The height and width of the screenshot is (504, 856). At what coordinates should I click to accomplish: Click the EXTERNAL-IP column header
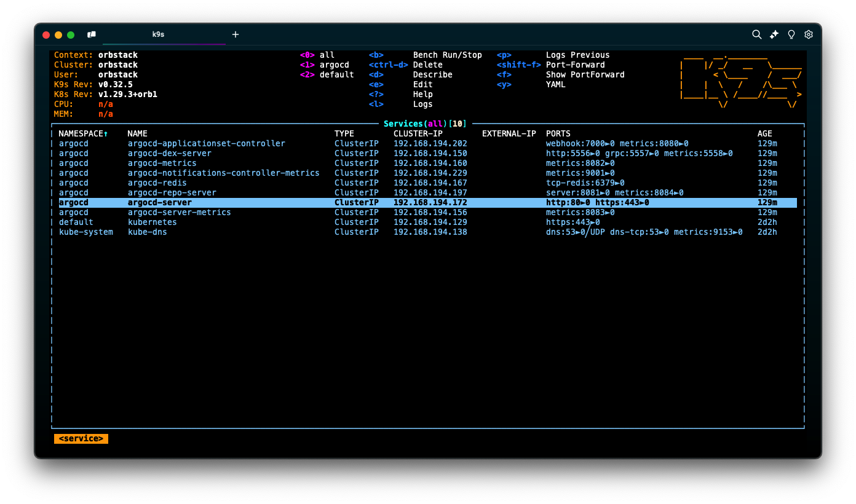pos(509,133)
